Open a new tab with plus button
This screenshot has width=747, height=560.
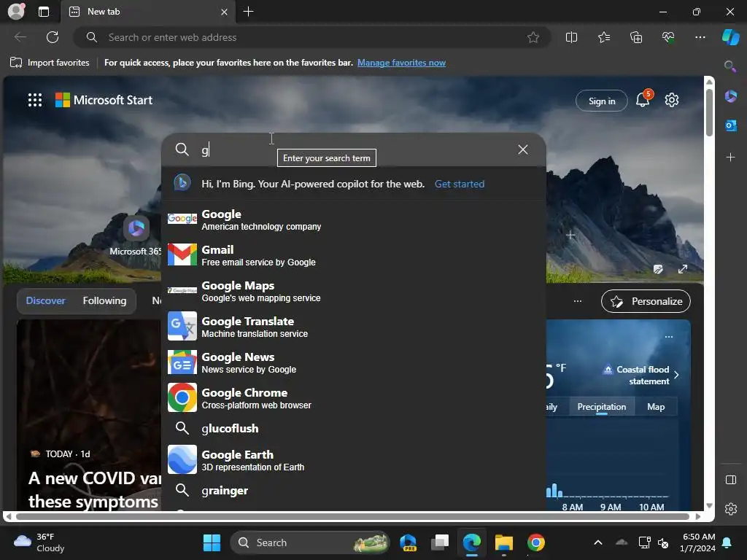point(248,12)
